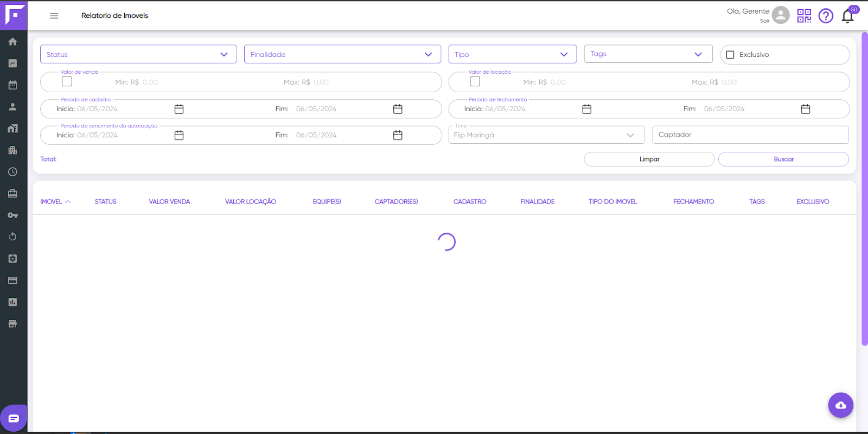Viewport: 868px width, 434px height.
Task: Open calendar for vencimento da autorização Fim
Action: click(398, 135)
